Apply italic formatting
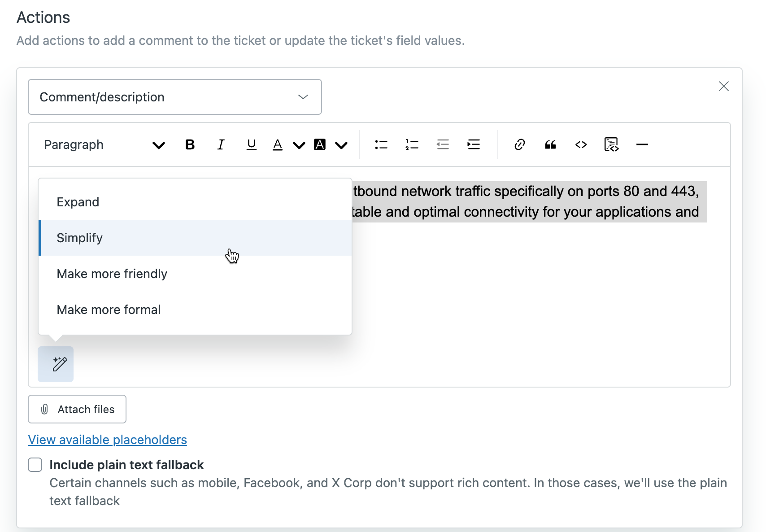766x532 pixels. coord(221,144)
